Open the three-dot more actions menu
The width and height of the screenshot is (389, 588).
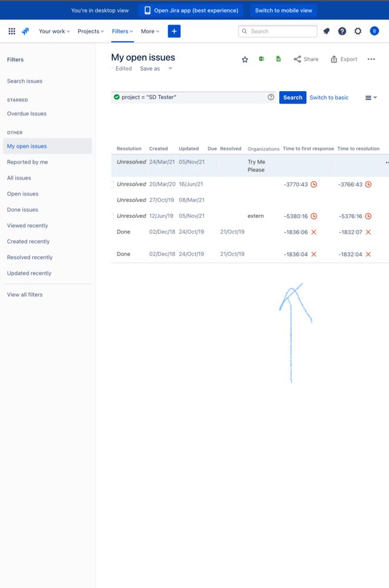(x=371, y=59)
